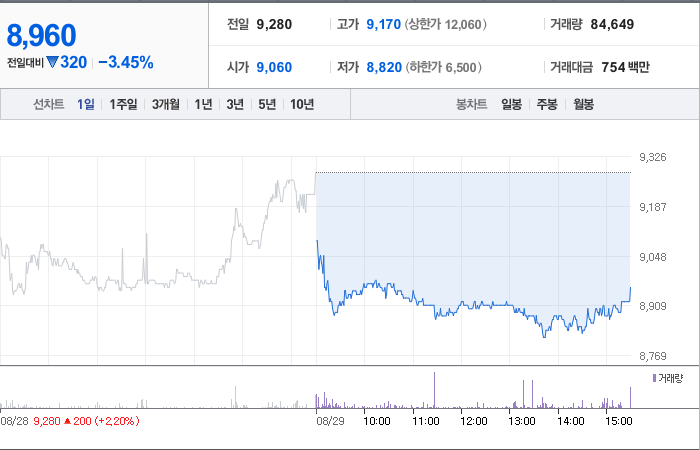Click the 08/29 date axis label
The height and width of the screenshot is (450, 700).
click(330, 421)
